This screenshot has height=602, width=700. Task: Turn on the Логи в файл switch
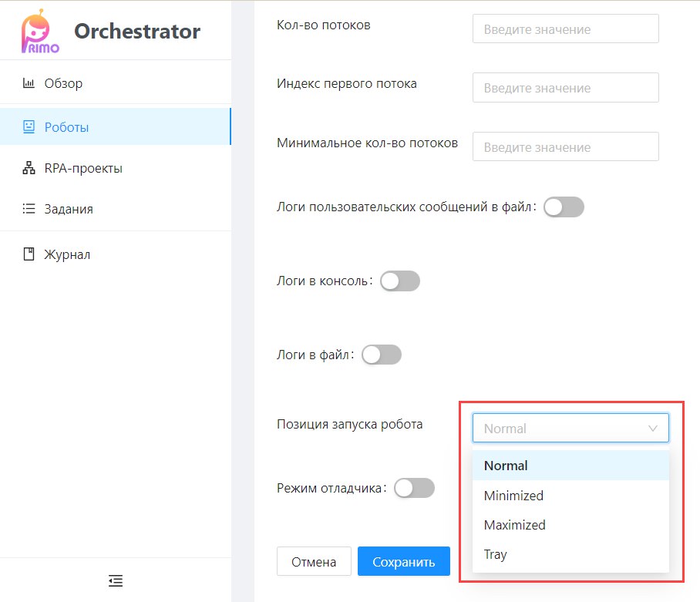pos(382,355)
